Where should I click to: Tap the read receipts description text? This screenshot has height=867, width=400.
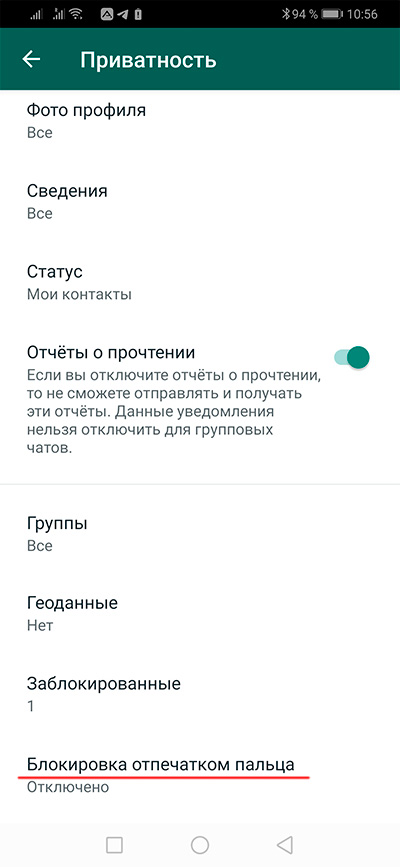click(174, 412)
